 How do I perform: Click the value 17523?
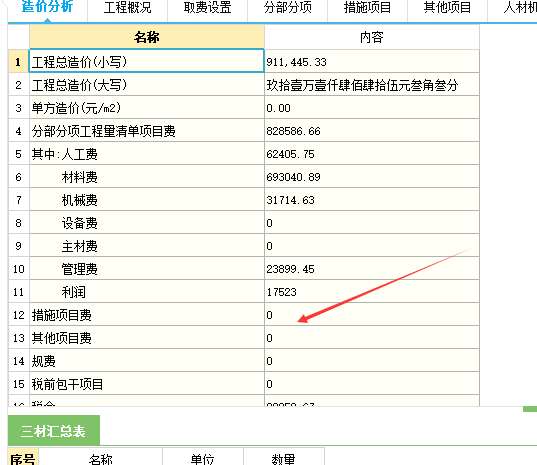(x=372, y=291)
